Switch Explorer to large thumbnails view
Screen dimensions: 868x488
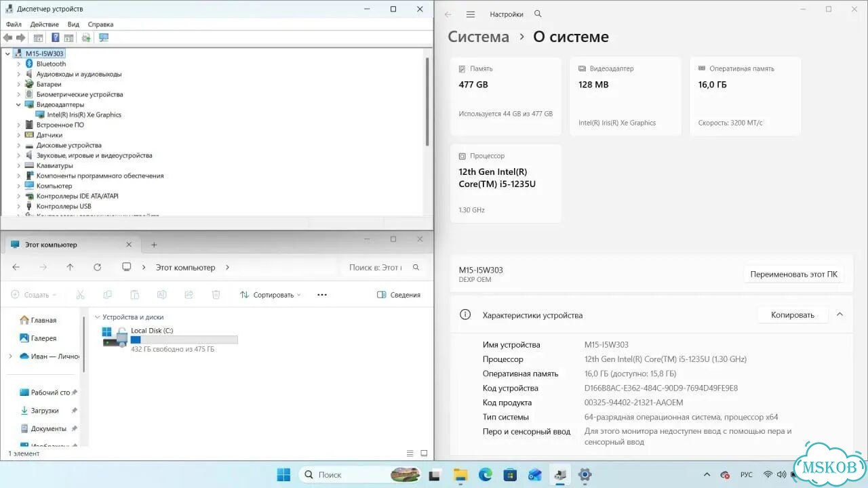click(x=424, y=453)
